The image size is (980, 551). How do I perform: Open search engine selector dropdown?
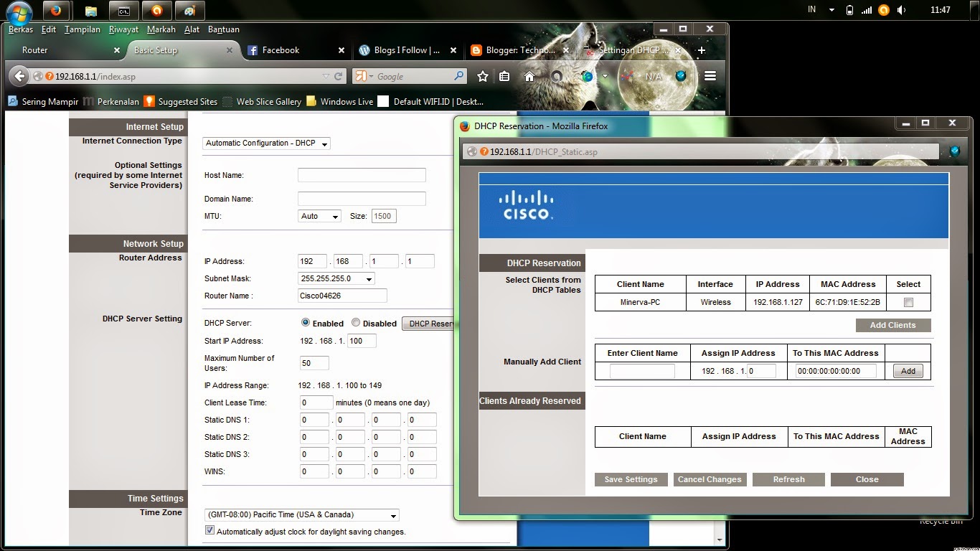click(x=363, y=76)
